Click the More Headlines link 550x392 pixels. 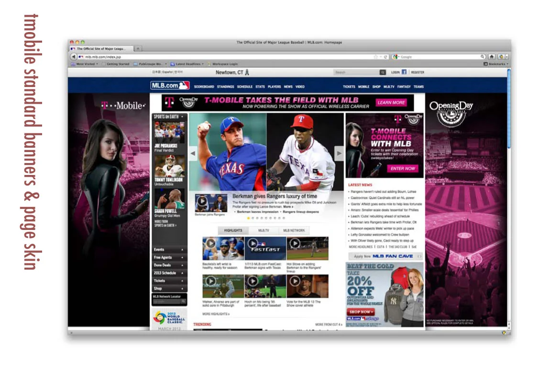(361, 247)
